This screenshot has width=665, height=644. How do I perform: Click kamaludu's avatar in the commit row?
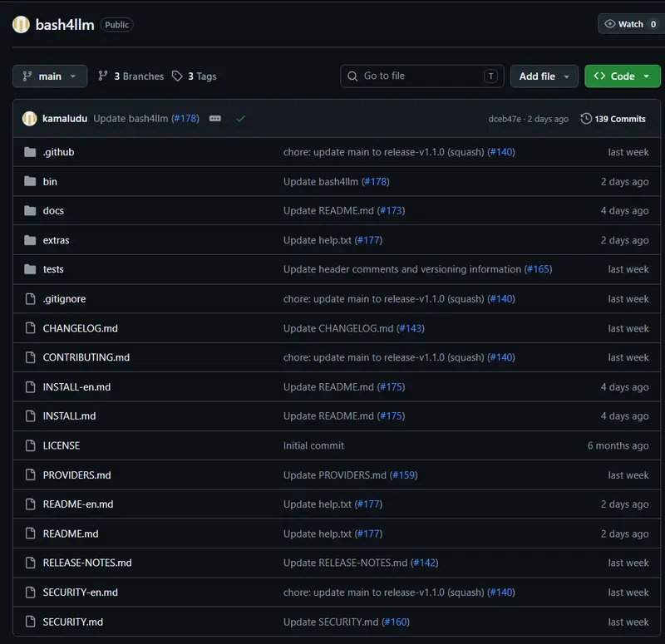pos(29,119)
